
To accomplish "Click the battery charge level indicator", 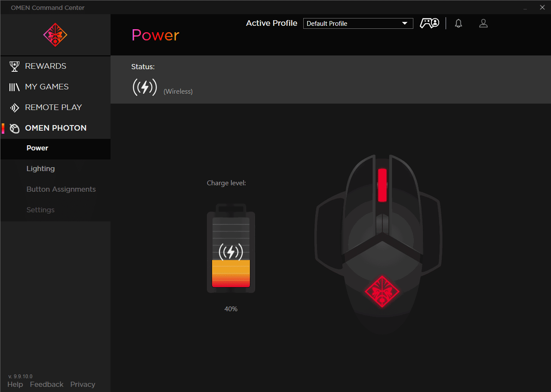I will pos(231,249).
